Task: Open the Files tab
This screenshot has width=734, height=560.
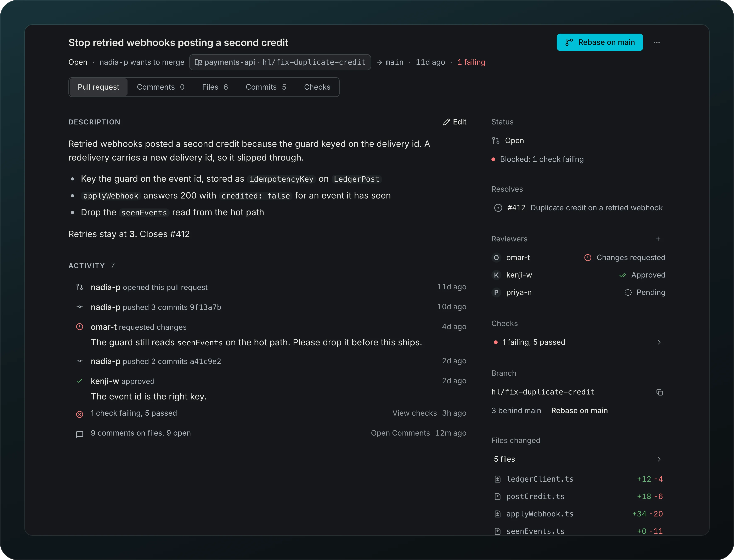Action: 215,87
